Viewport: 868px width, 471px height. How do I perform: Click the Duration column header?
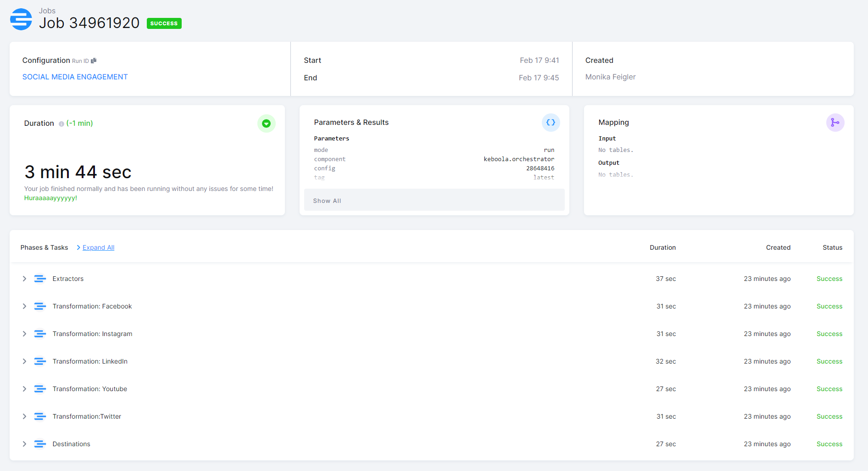pyautogui.click(x=662, y=247)
